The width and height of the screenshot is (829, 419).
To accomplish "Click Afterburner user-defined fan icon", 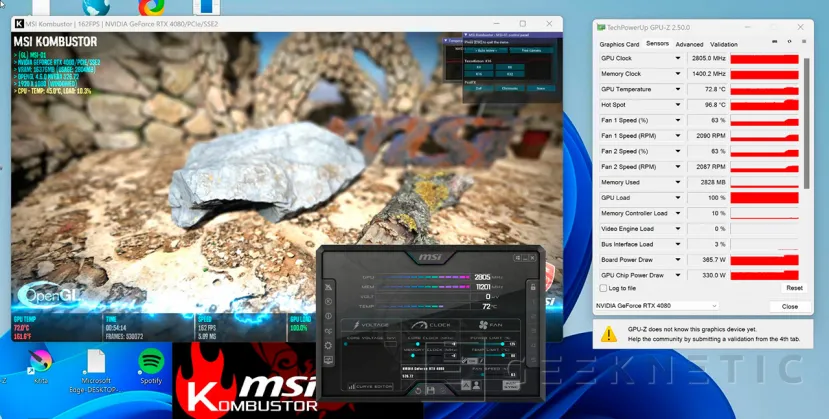I will (476, 385).
